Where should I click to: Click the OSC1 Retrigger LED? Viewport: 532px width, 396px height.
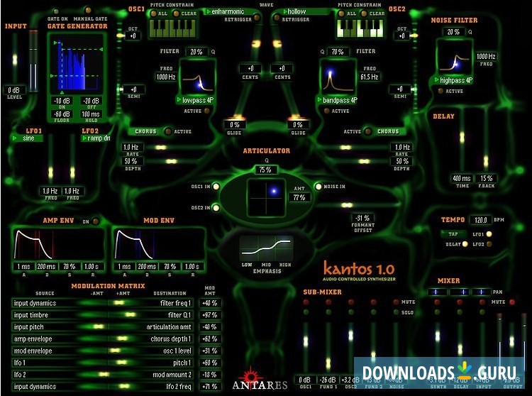pyautogui.click(x=257, y=17)
